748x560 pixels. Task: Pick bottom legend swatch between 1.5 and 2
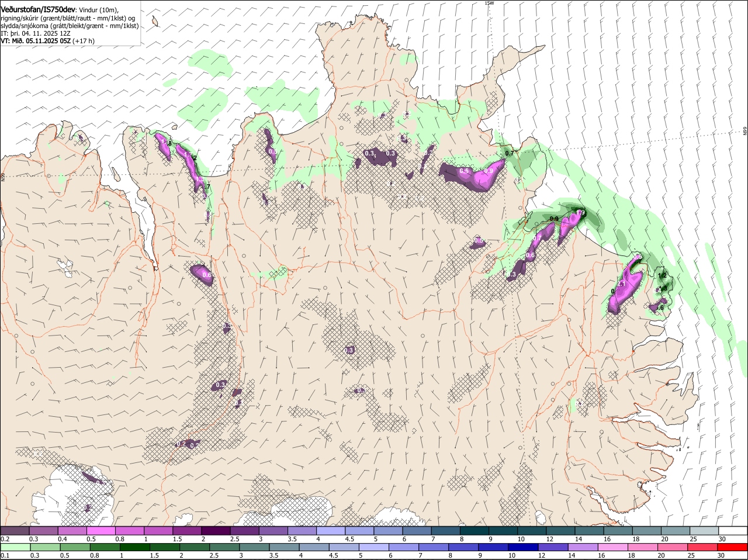(165, 547)
